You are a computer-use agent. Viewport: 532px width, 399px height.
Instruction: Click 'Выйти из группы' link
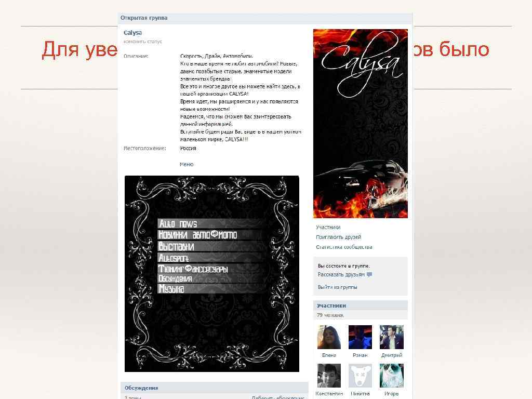pyautogui.click(x=337, y=287)
